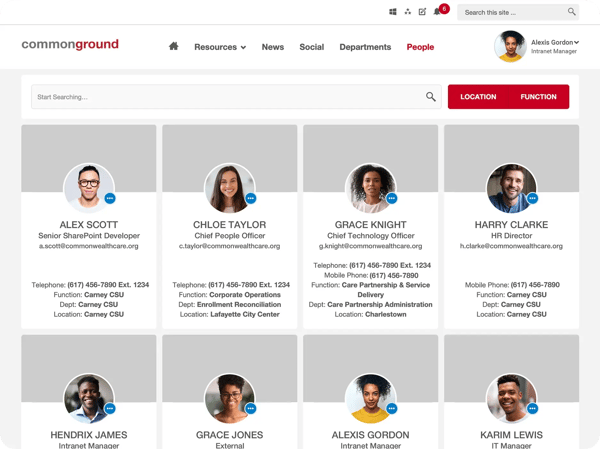Click Grace Knight's Mobile Phone number
Viewport: 600px width, 449px height.
[x=394, y=275]
